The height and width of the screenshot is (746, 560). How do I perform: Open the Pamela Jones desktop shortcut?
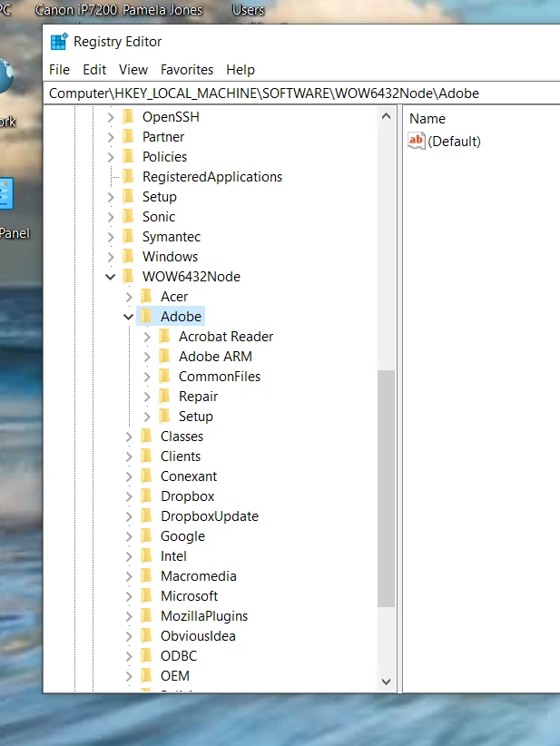162,9
